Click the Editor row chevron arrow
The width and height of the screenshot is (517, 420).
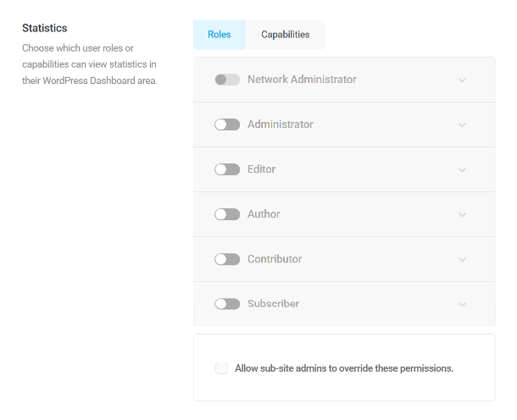[x=462, y=169]
